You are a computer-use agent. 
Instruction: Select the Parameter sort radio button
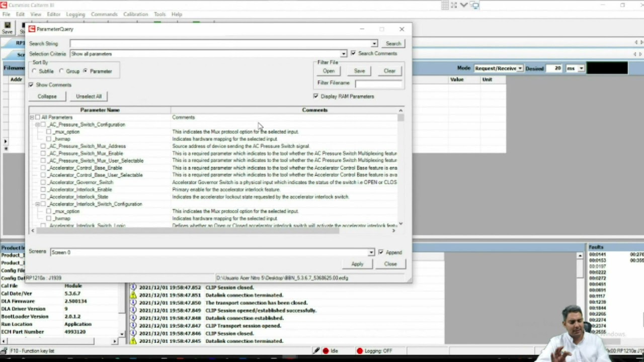click(85, 71)
